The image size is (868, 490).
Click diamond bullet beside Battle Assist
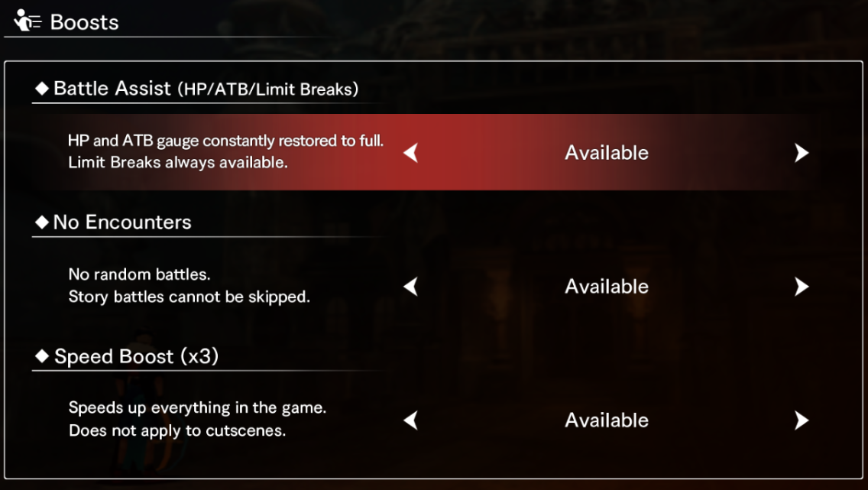pos(41,89)
